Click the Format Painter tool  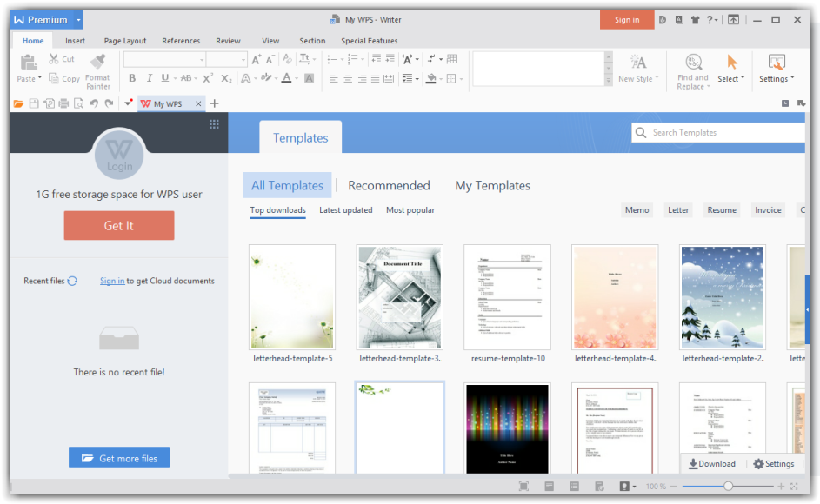tap(97, 70)
